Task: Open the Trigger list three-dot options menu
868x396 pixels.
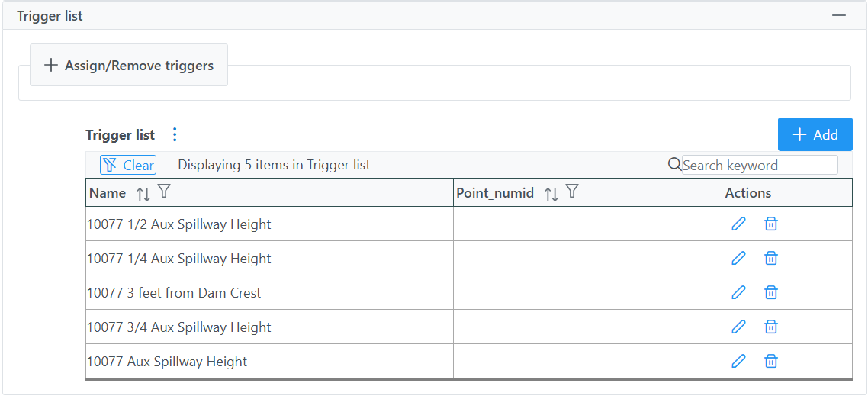Action: (x=175, y=134)
